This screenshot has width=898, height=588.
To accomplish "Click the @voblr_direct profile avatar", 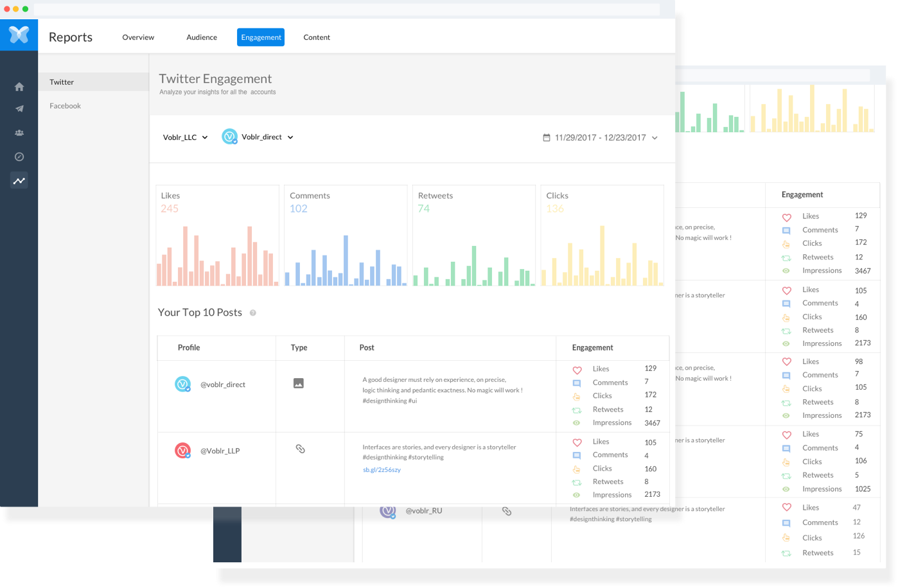I will click(x=183, y=384).
